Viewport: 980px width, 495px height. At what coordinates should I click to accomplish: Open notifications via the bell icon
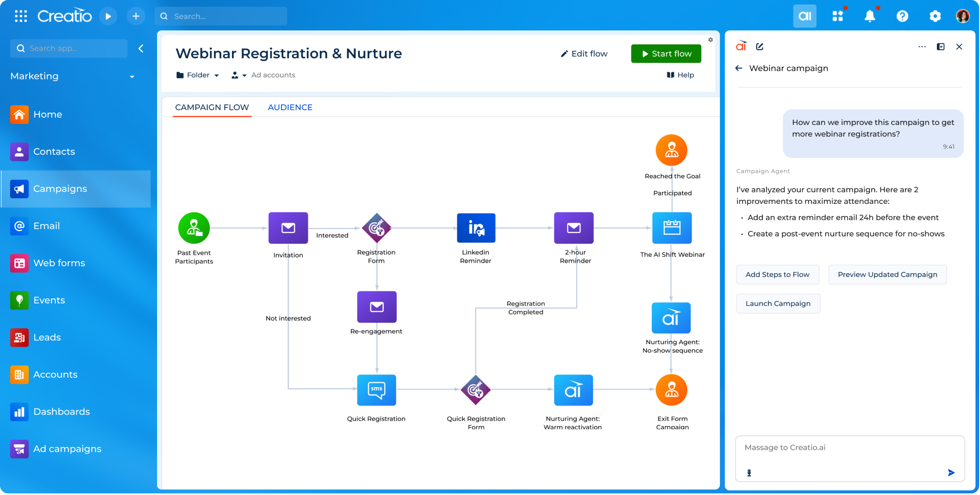(870, 16)
